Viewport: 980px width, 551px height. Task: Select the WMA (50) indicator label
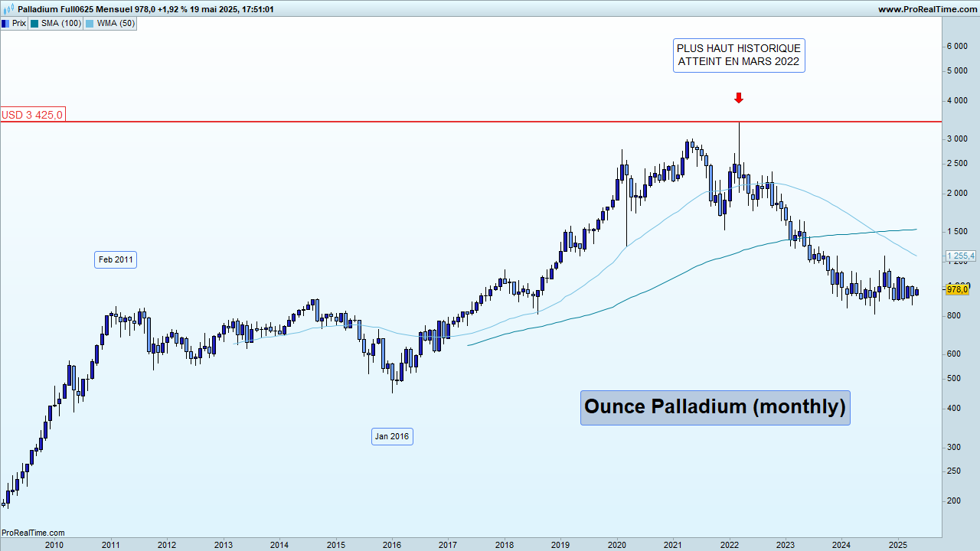tap(116, 23)
